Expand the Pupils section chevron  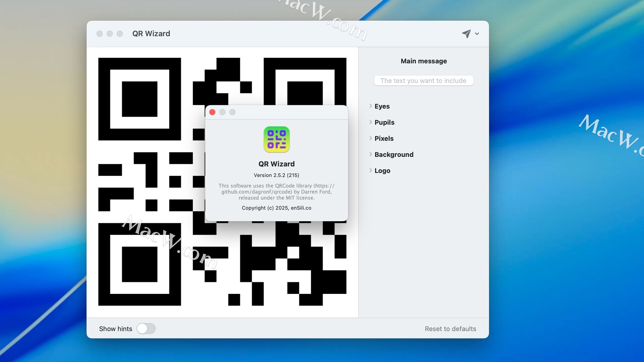point(371,122)
